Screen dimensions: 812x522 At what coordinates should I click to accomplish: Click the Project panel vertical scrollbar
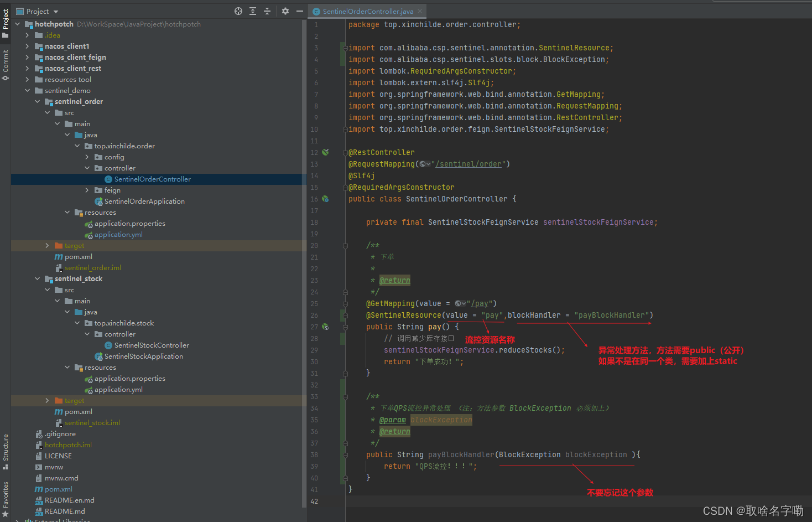[x=304, y=263]
